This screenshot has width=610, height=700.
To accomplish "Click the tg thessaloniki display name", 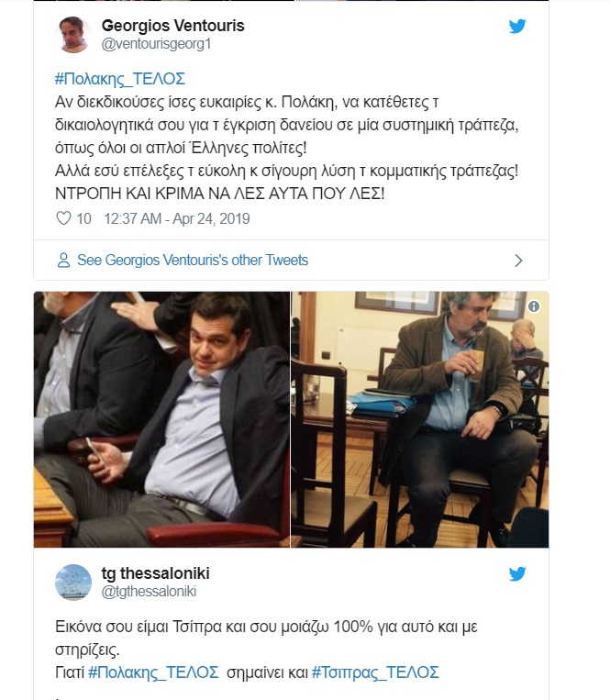I will tap(155, 573).
